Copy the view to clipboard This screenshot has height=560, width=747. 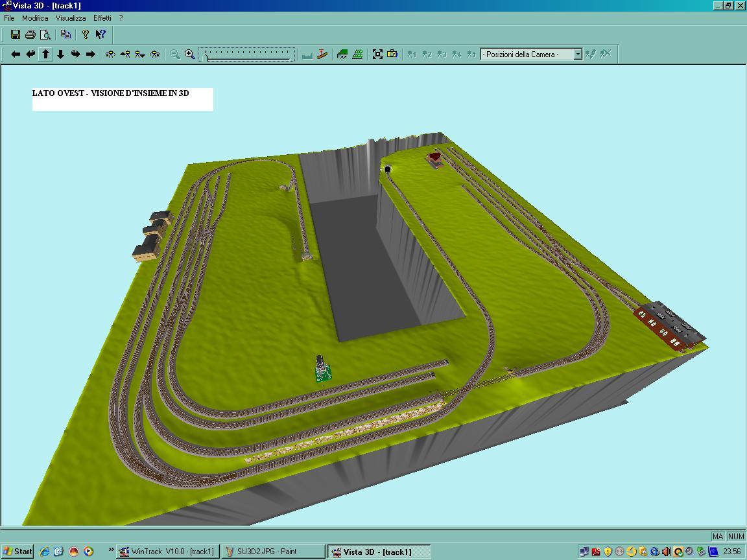click(65, 34)
